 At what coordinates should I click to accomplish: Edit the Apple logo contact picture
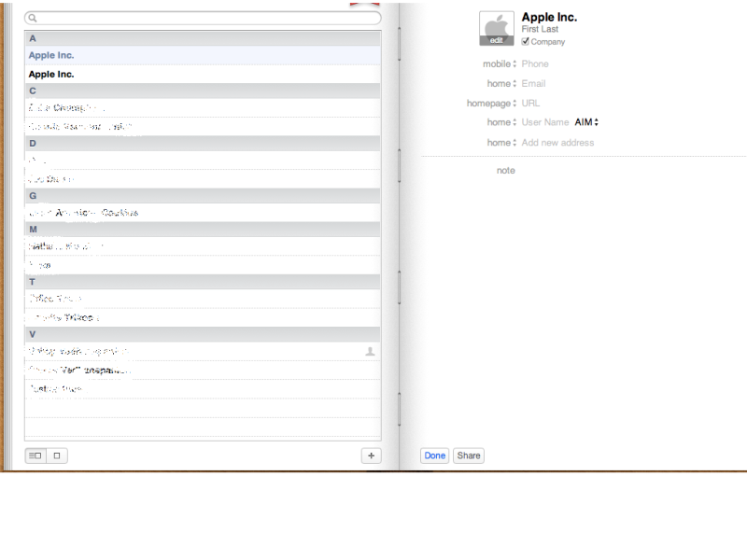(497, 29)
